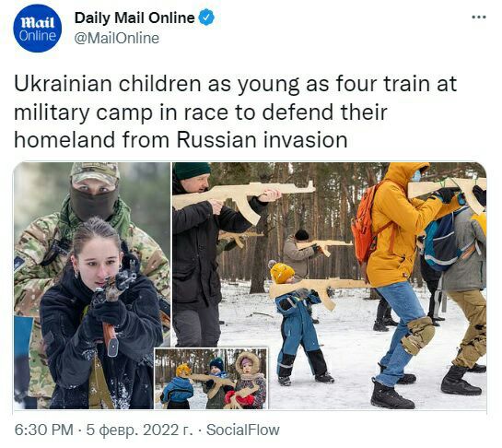Click the phrase 'Russian invasion' in the tweet
Viewport: 502px width, 448px height.
pos(262,140)
